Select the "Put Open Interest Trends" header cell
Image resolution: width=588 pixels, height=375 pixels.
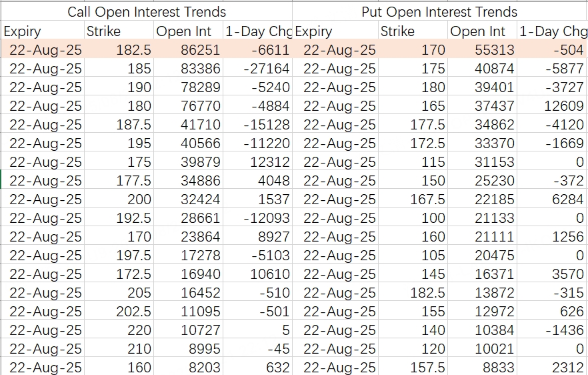(439, 12)
